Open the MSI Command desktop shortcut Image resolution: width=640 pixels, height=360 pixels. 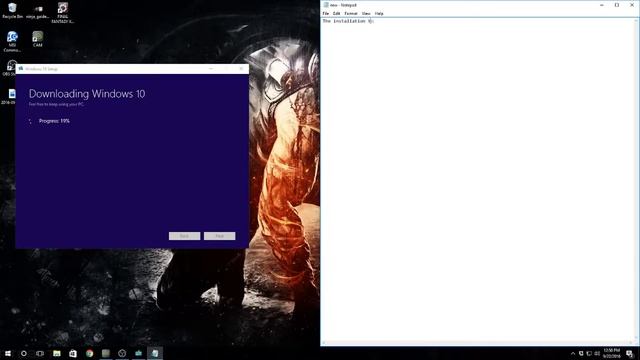pos(12,42)
